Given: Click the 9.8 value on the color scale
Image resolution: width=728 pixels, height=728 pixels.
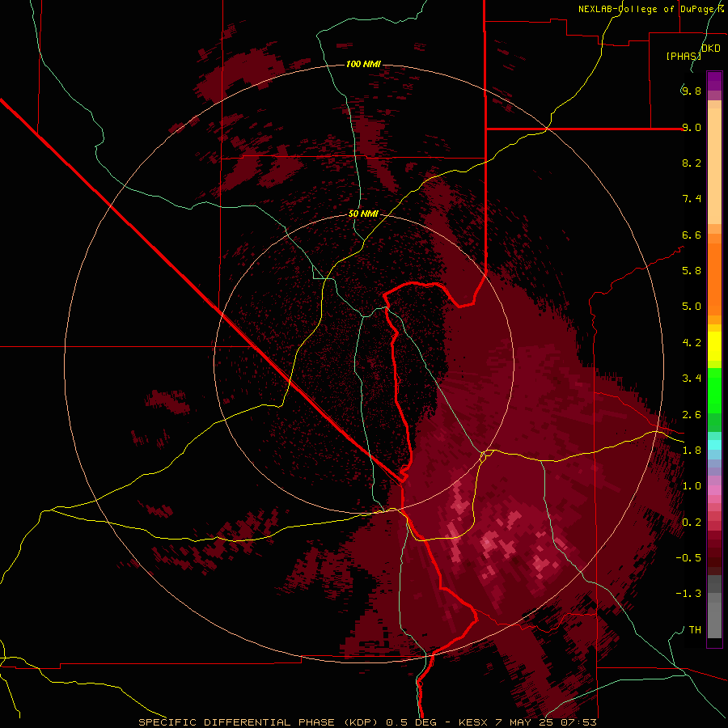Looking at the screenshot, I should 692,91.
